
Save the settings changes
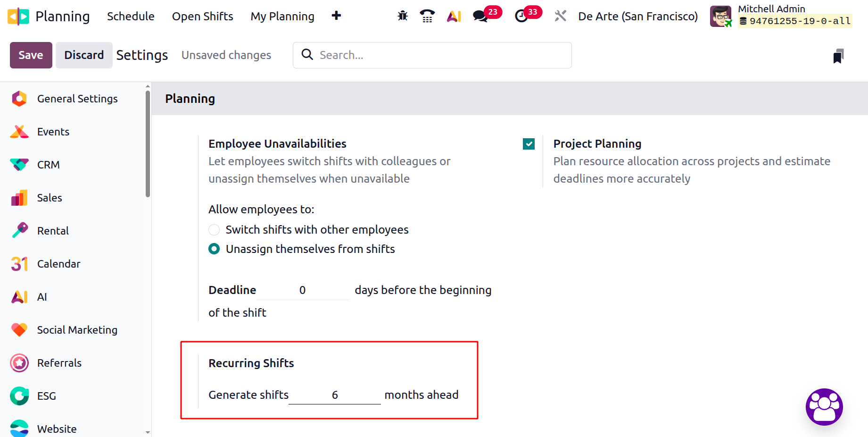click(x=31, y=55)
